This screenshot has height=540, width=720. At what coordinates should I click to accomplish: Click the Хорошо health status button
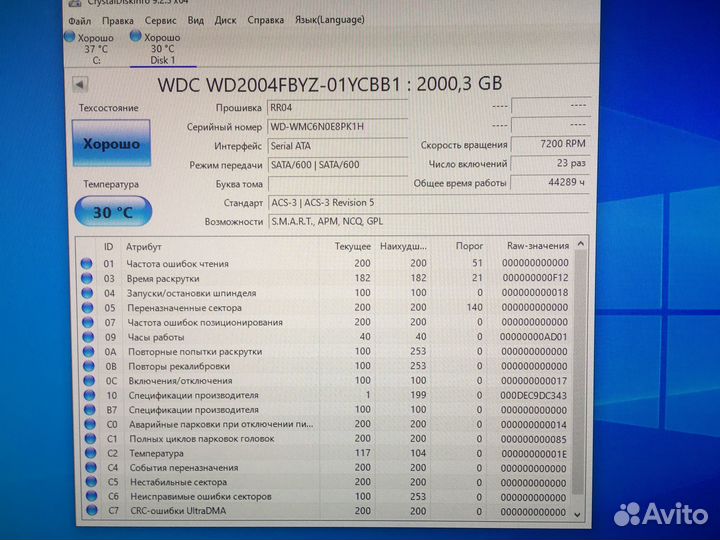tap(112, 143)
